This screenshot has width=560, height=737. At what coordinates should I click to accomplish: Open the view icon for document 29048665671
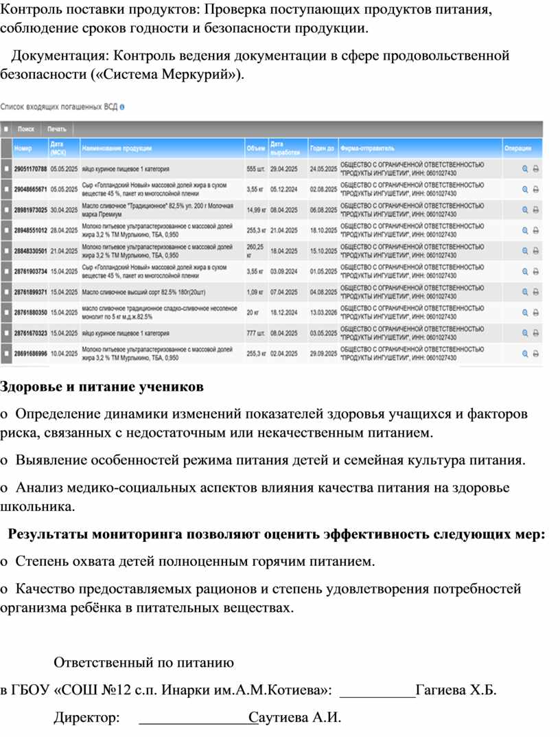point(525,189)
